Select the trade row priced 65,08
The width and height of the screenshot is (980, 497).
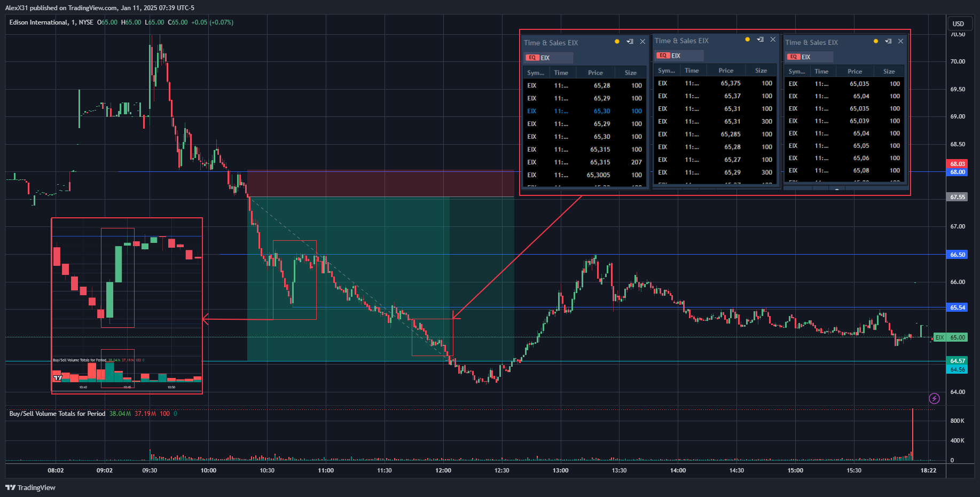tap(845, 171)
